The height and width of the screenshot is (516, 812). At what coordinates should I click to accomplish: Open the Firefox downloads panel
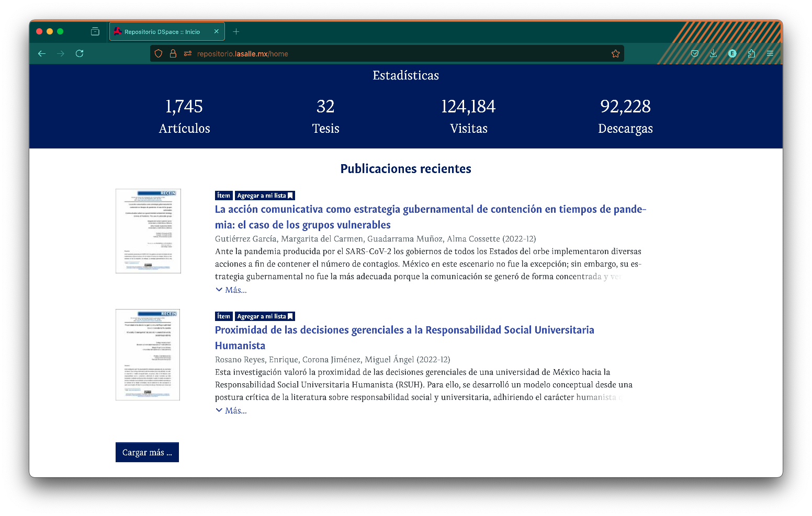713,53
